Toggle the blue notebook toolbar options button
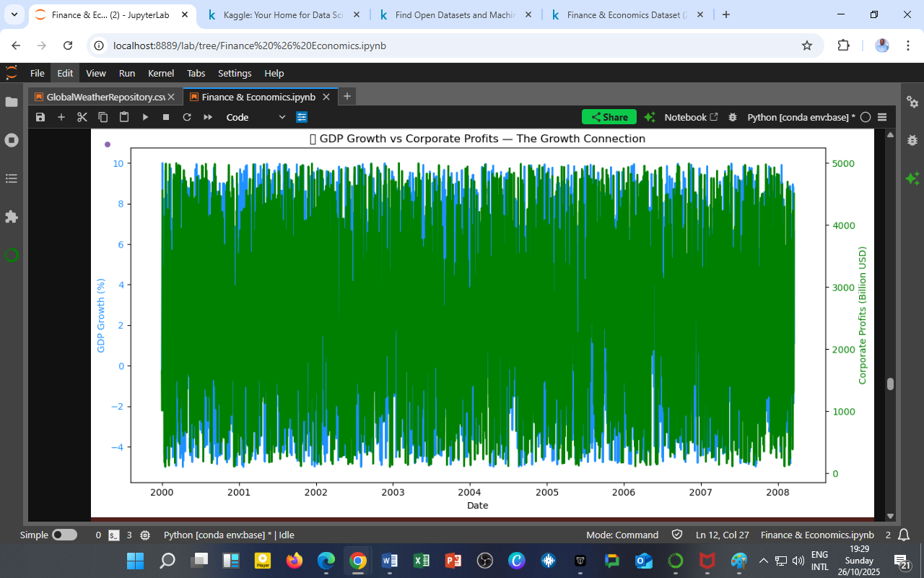924x578 pixels. point(302,117)
